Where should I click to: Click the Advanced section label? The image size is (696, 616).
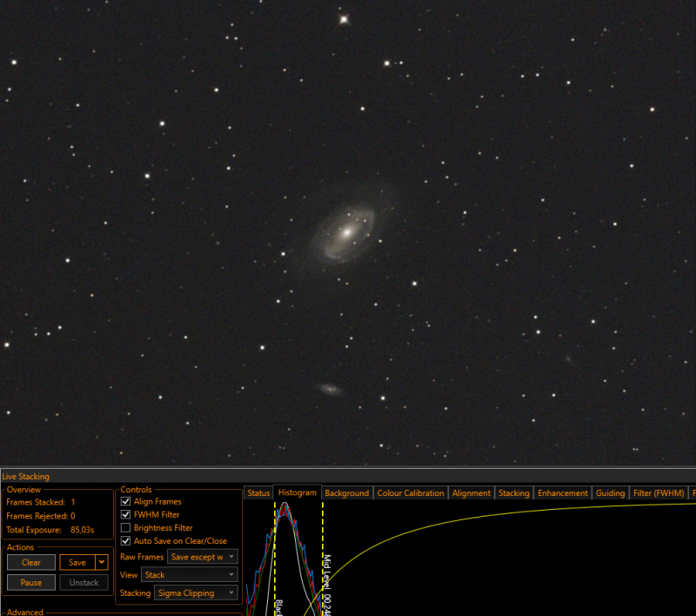coord(25,612)
